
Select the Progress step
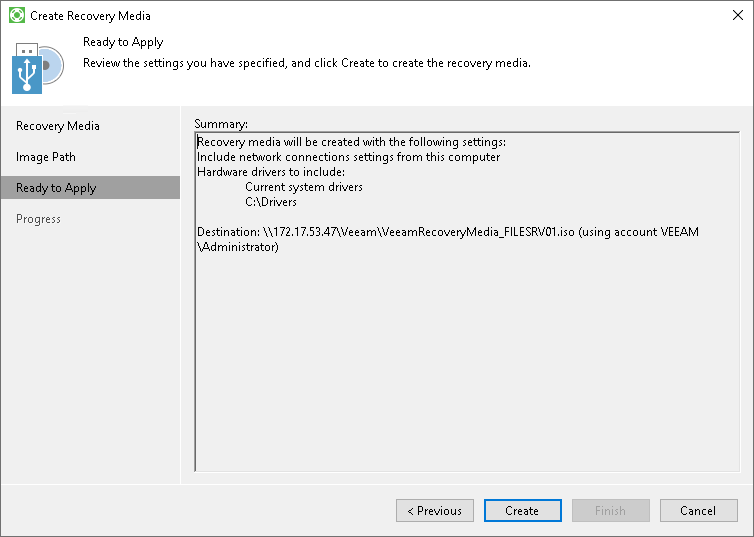(x=38, y=219)
